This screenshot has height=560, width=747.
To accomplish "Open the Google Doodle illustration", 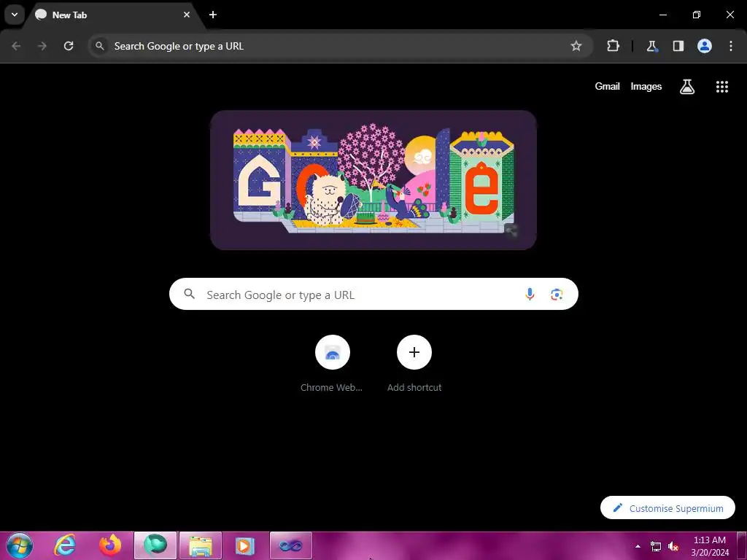I will pos(373,180).
